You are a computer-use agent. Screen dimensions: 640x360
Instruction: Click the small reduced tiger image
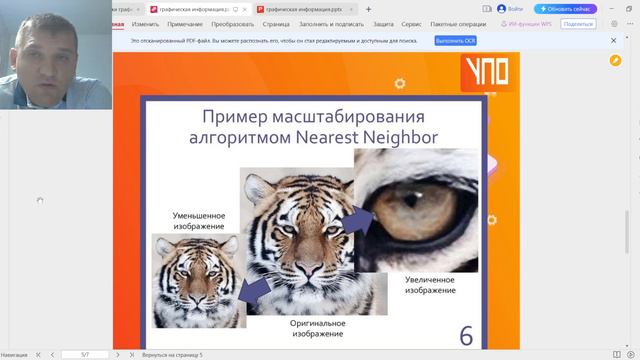click(x=199, y=281)
